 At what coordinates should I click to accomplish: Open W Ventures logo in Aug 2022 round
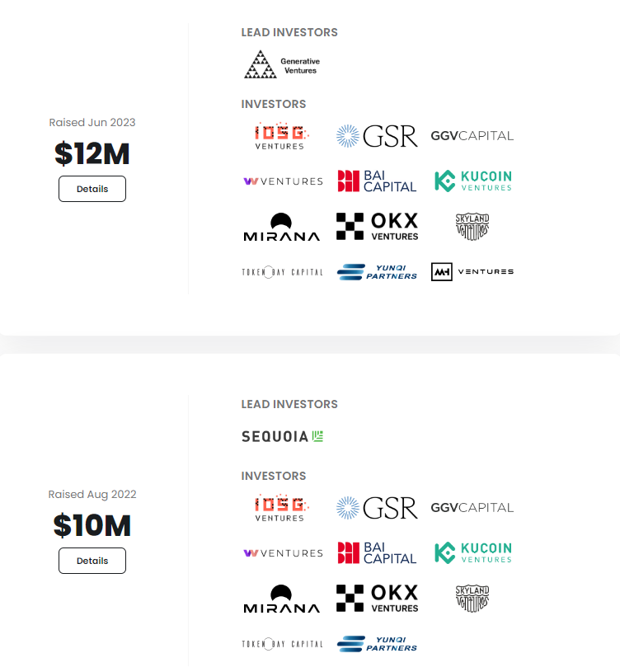click(x=283, y=553)
